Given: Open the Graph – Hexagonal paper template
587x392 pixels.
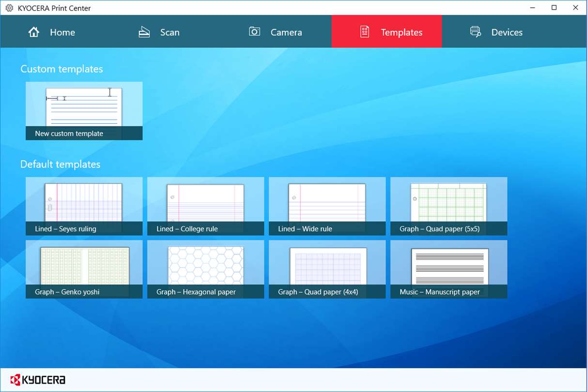Looking at the screenshot, I should (x=206, y=269).
